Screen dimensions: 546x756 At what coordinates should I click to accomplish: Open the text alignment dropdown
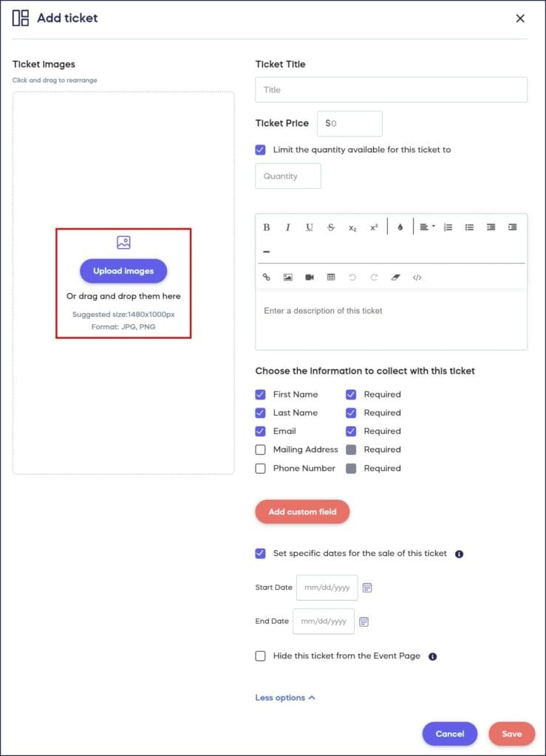click(426, 227)
